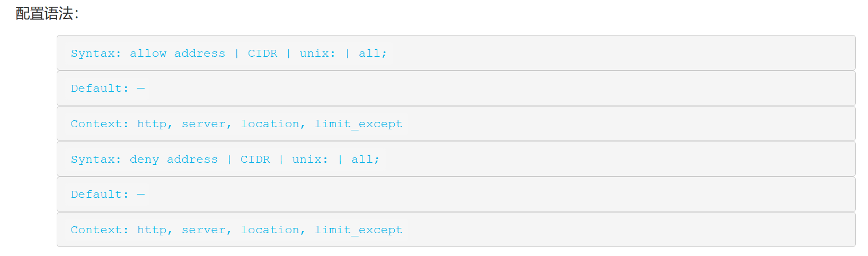868x256 pixels.
Task: Click "unix:" in the allow syntax line
Action: [317, 54]
